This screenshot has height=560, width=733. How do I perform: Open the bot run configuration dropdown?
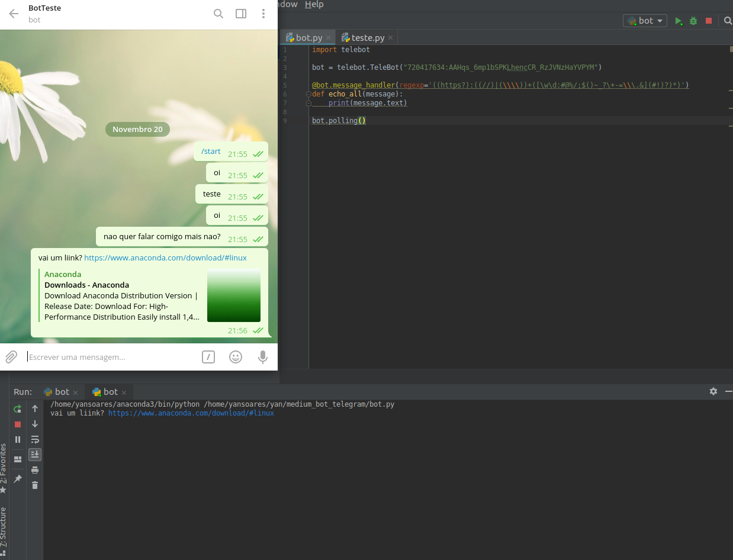coord(645,20)
